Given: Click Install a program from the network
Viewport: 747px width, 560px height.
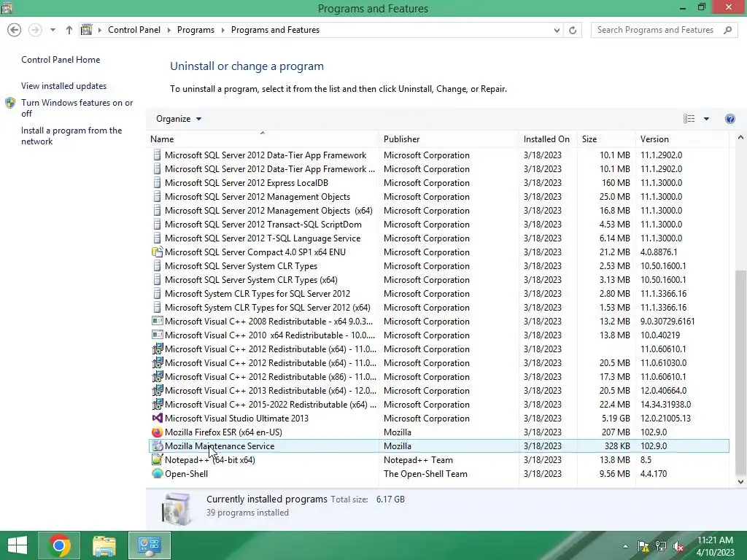Looking at the screenshot, I should [71, 136].
